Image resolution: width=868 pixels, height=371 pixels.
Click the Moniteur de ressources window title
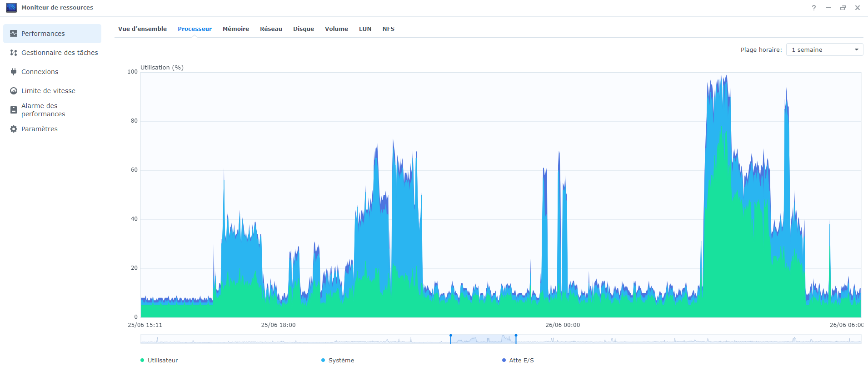point(57,8)
